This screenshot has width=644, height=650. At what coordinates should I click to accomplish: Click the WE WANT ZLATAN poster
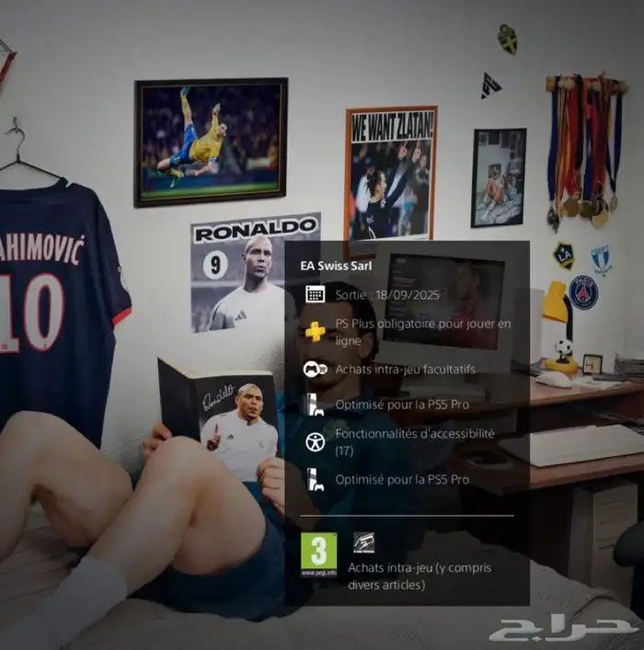coord(391,173)
